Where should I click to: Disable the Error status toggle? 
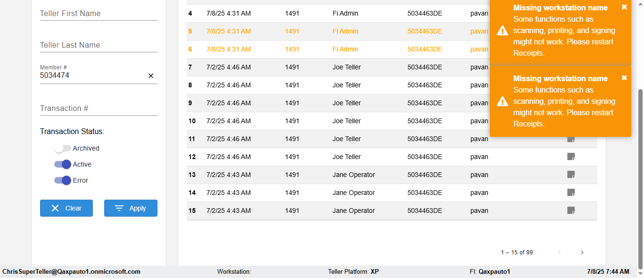click(x=63, y=180)
